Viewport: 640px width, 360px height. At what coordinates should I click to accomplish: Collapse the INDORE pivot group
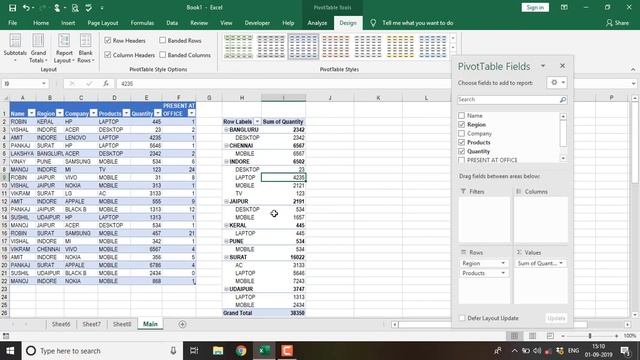point(226,162)
